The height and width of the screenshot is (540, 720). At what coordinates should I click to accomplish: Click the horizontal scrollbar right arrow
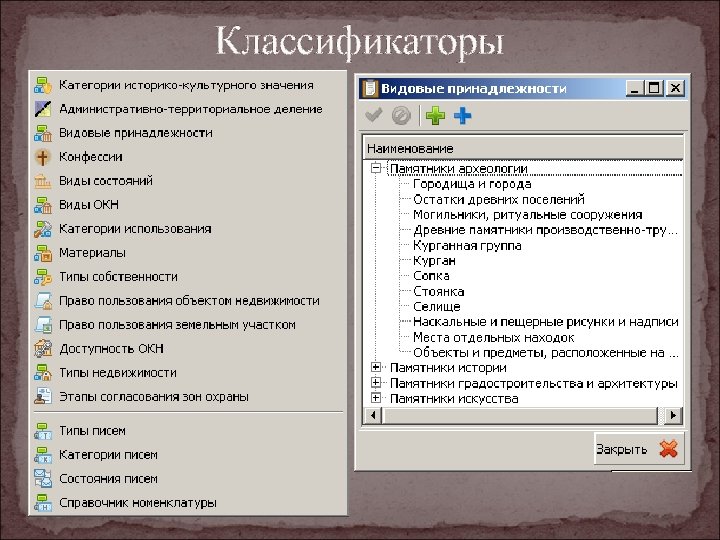(674, 415)
